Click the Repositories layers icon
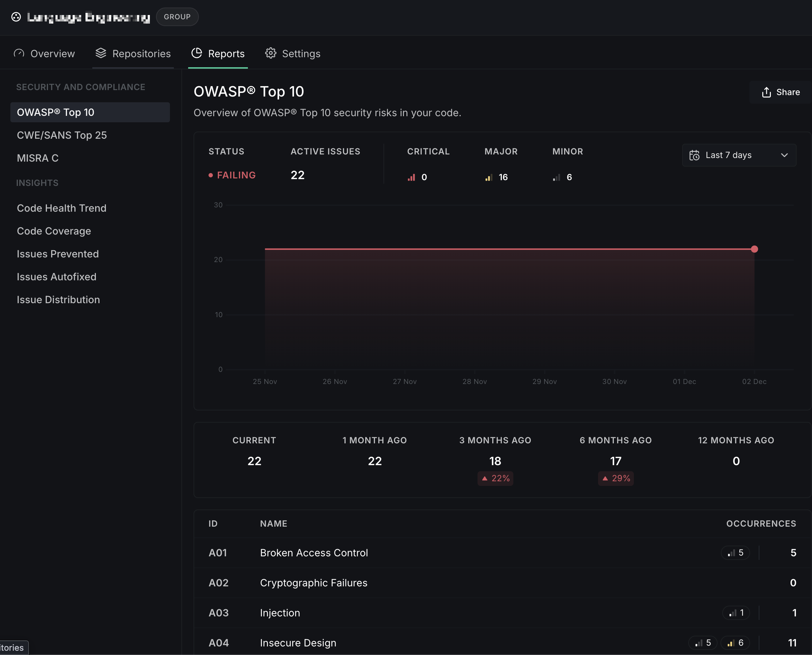Image resolution: width=812 pixels, height=655 pixels. pyautogui.click(x=101, y=53)
